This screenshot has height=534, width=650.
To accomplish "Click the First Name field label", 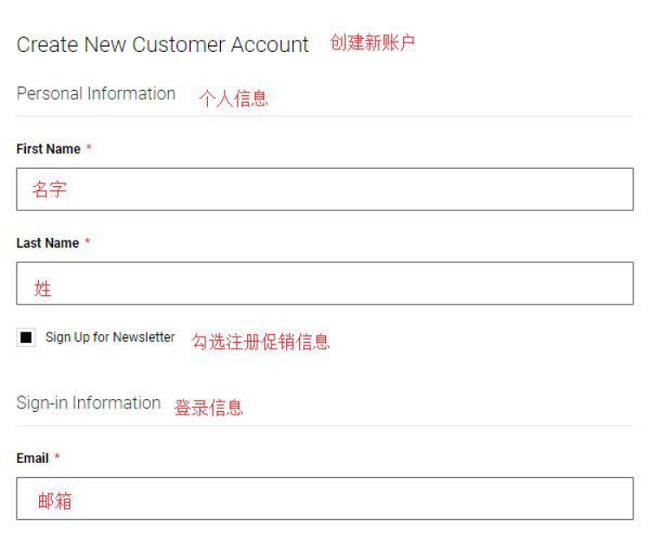I will point(49,149).
